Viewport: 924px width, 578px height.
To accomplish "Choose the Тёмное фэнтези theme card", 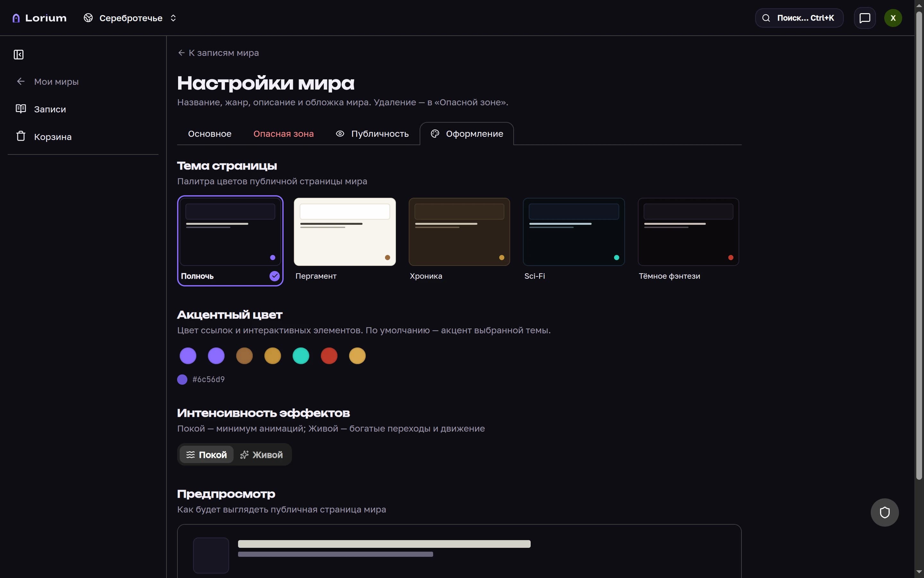I will coord(688,241).
